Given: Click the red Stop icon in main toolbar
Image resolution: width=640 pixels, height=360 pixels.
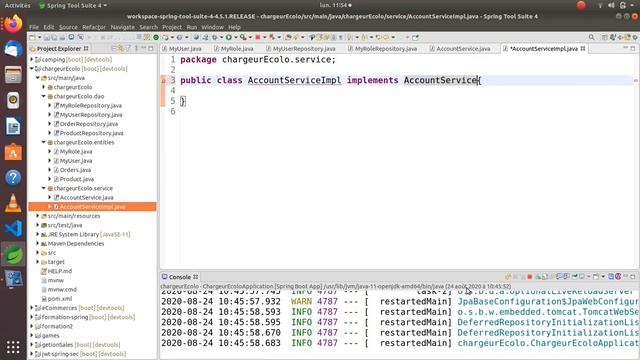Looking at the screenshot, I should [258, 38].
